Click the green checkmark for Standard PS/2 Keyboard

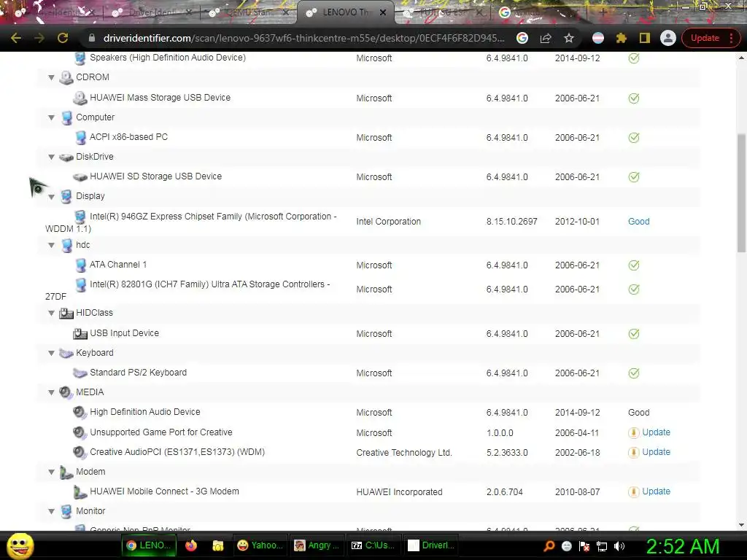[x=634, y=373]
